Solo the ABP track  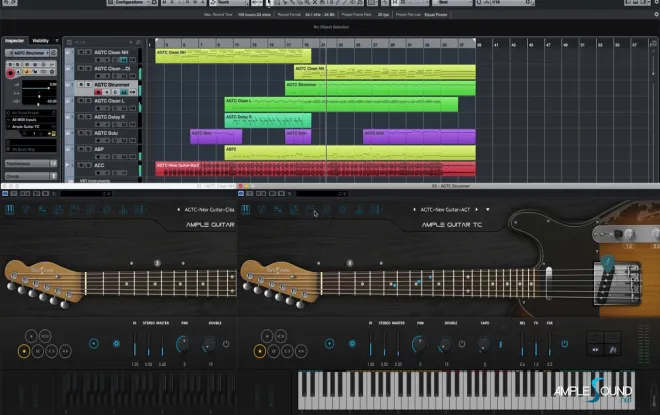tap(88, 149)
